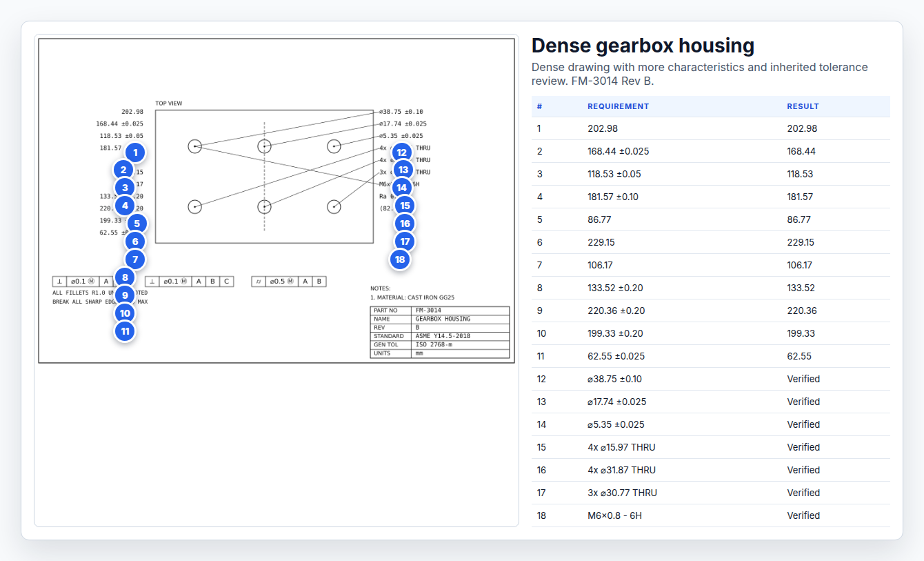Click balloon marker 1 on the drawing

pyautogui.click(x=136, y=152)
